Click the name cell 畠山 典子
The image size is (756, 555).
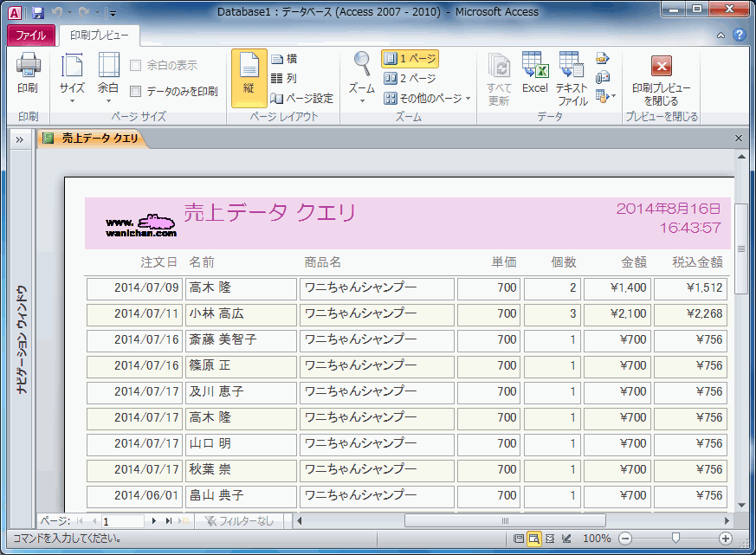241,496
